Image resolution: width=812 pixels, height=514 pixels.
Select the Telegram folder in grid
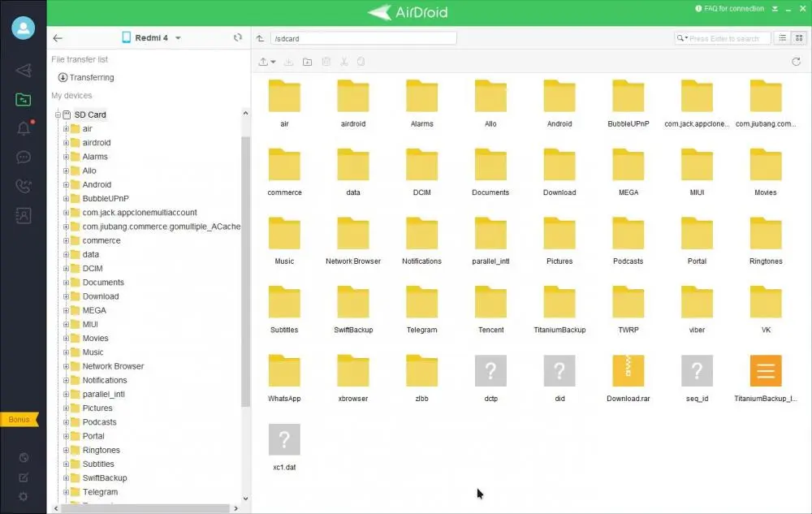click(x=422, y=302)
